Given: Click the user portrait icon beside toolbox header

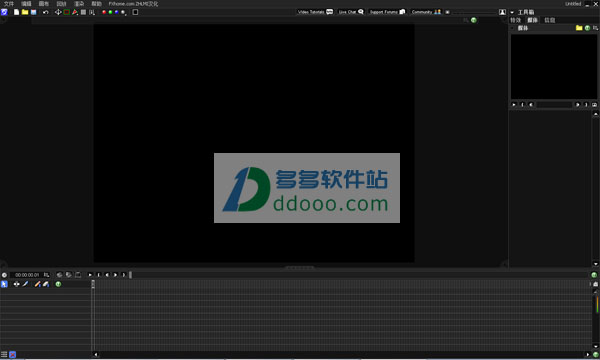Looking at the screenshot, I should coord(502,12).
